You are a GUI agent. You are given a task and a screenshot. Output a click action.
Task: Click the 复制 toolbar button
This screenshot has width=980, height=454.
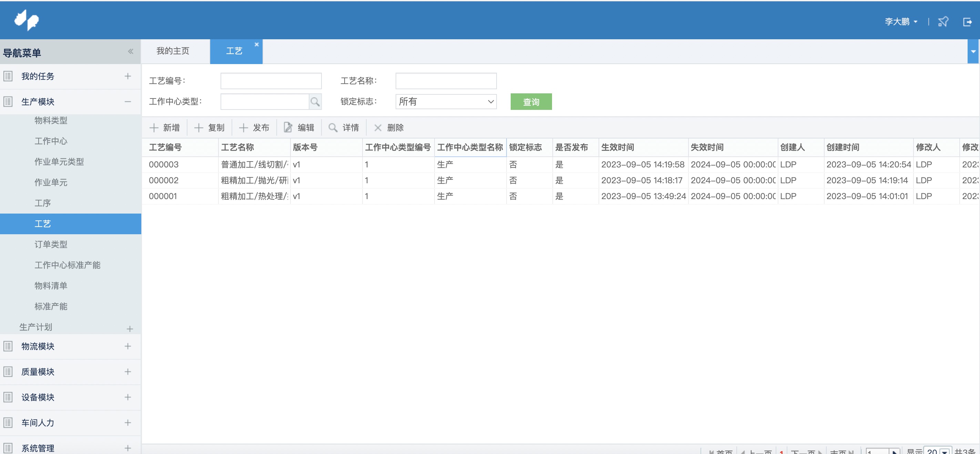coord(209,128)
